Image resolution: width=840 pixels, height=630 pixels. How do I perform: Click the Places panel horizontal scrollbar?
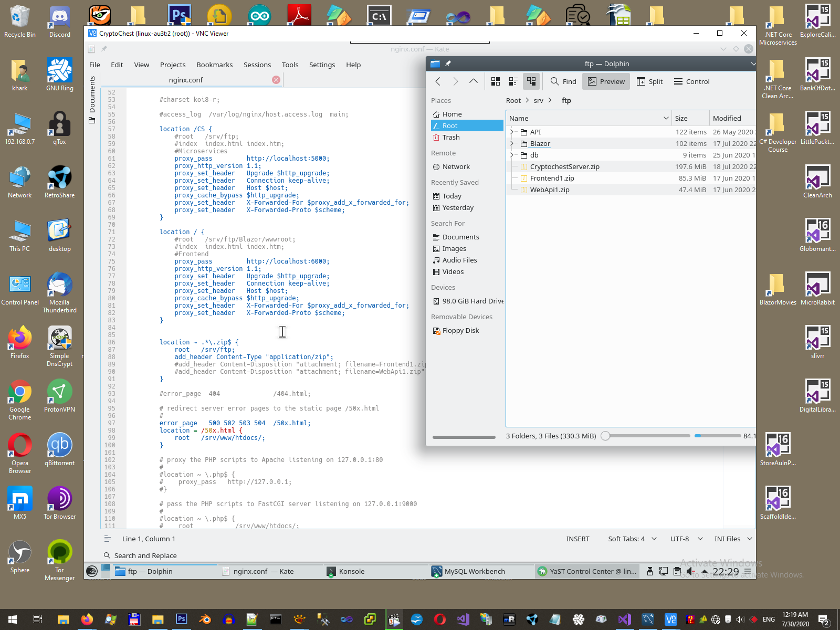(x=464, y=437)
